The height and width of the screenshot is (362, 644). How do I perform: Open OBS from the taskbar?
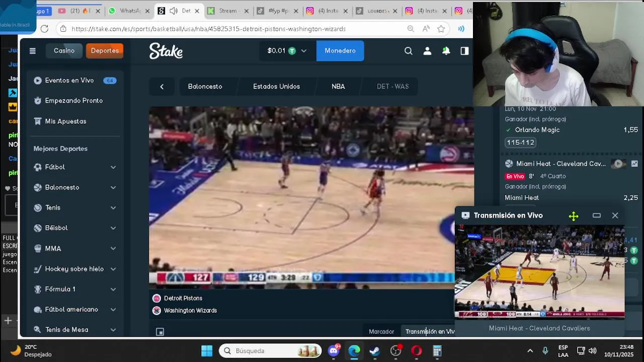[396, 351]
